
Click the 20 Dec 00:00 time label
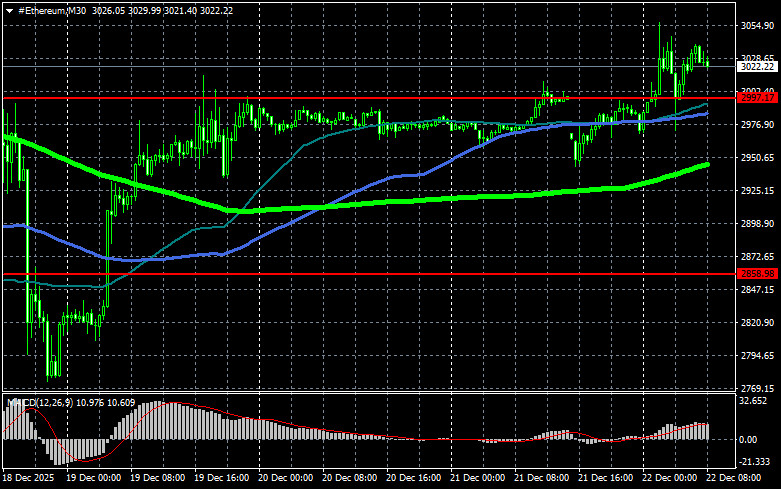tap(286, 478)
